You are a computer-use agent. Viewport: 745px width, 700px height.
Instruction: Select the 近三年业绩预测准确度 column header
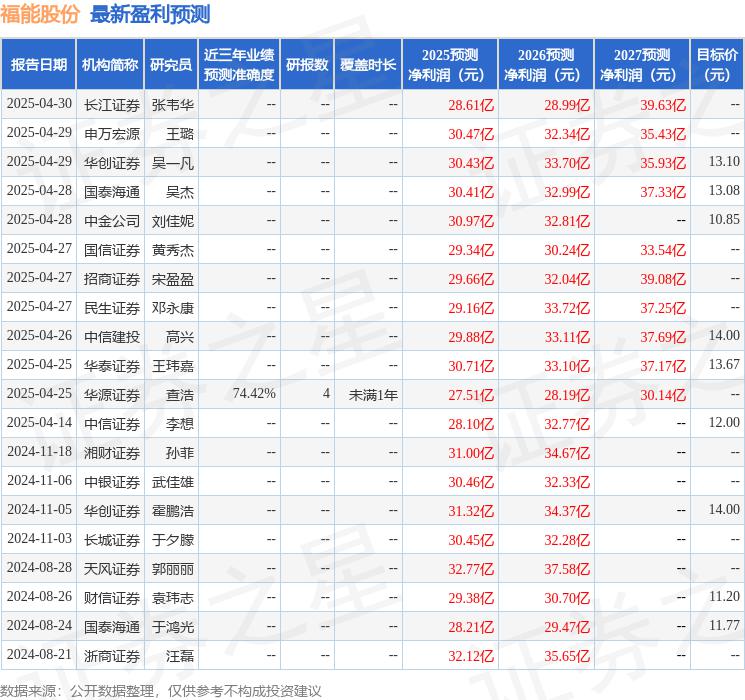pyautogui.click(x=239, y=64)
